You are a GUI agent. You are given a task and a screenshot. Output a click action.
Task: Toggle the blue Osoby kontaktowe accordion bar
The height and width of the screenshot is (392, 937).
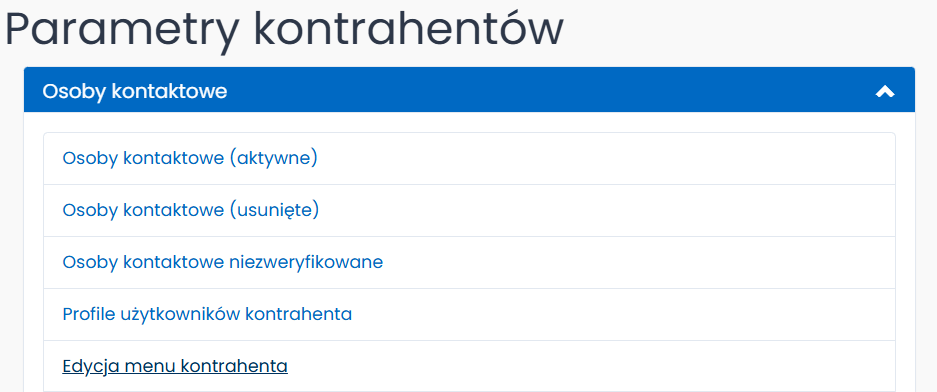tap(469, 90)
